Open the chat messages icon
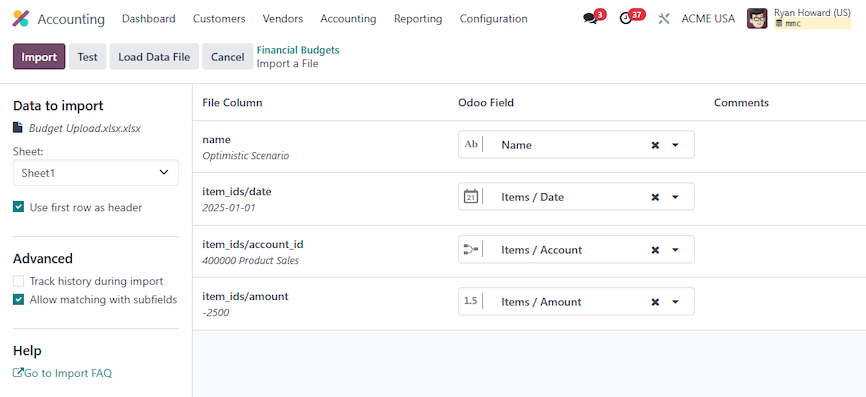 point(590,19)
